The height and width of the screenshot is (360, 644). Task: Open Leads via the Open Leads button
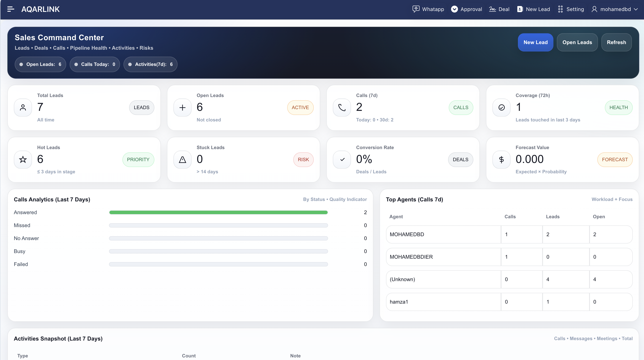point(577,42)
